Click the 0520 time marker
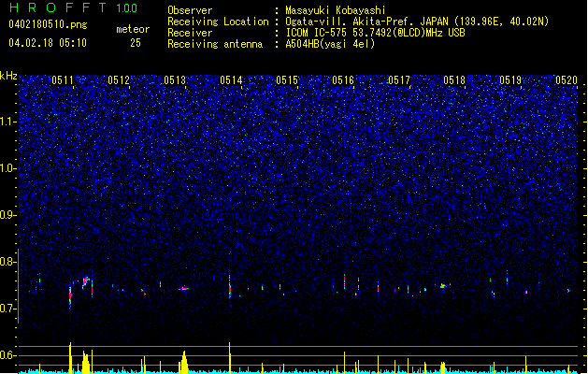The width and height of the screenshot is (588, 374). coord(566,80)
